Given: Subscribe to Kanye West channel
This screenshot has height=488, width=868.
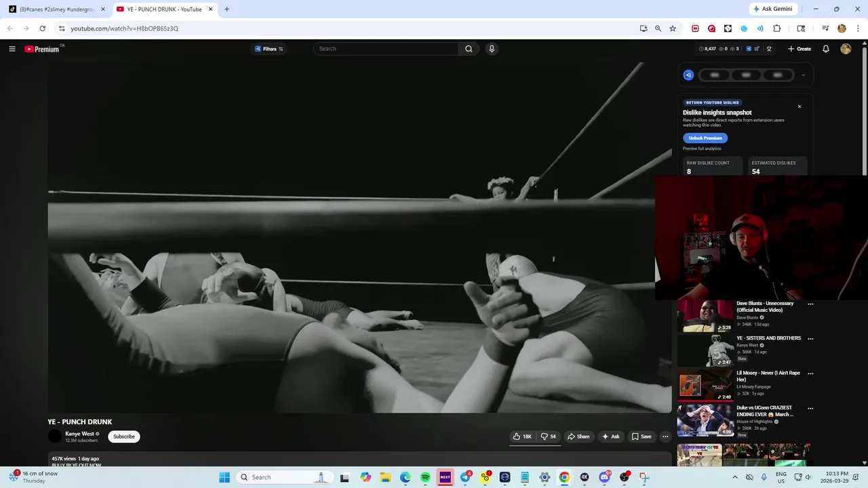Looking at the screenshot, I should click(x=124, y=436).
